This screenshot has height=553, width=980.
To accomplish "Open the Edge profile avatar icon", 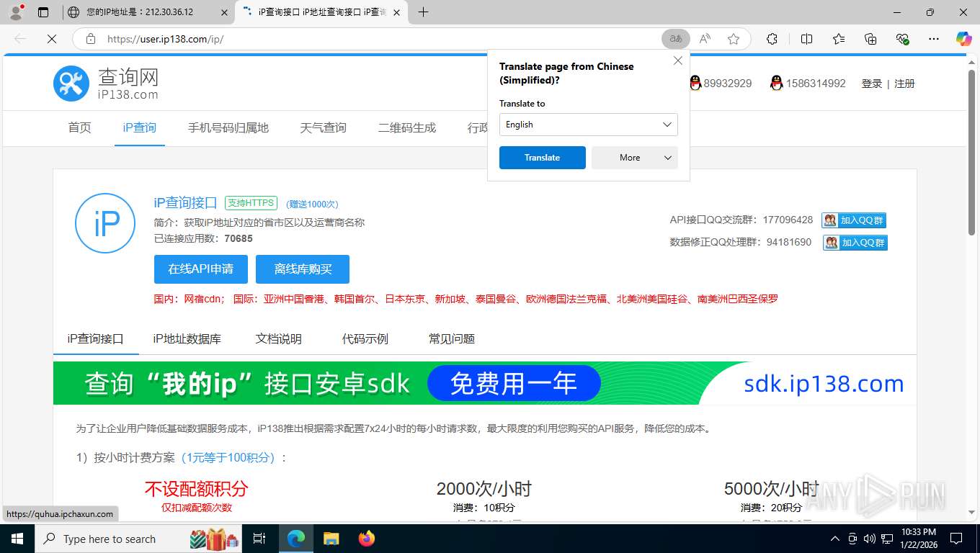I will pyautogui.click(x=16, y=12).
